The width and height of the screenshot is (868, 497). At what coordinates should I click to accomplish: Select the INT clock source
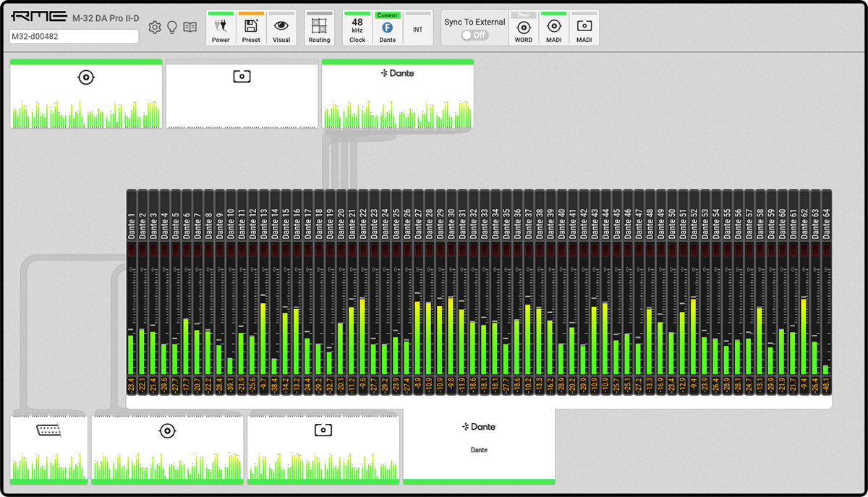pos(418,28)
